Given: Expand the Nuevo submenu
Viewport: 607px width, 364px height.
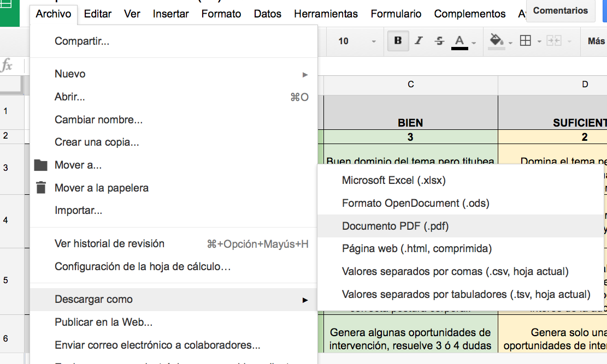Looking at the screenshot, I should click(x=174, y=74).
